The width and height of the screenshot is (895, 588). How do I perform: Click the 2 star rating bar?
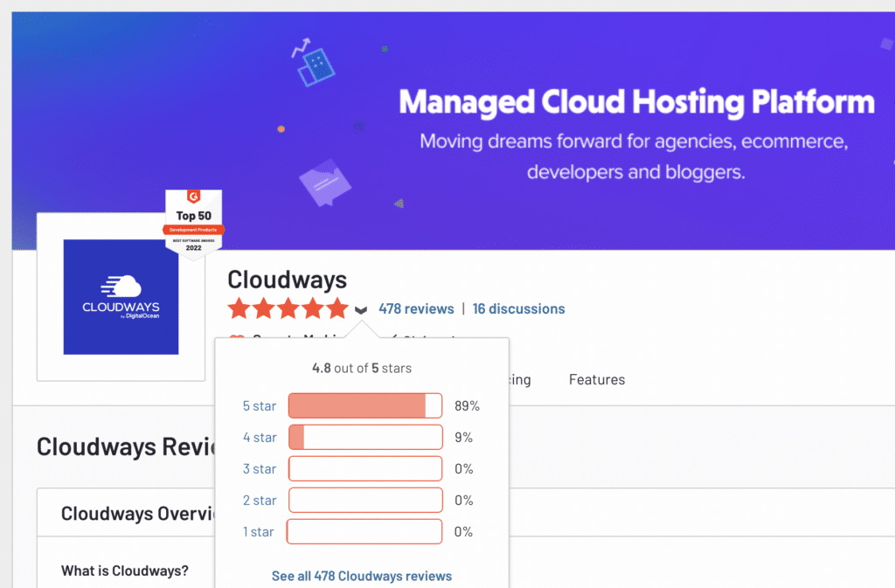365,500
